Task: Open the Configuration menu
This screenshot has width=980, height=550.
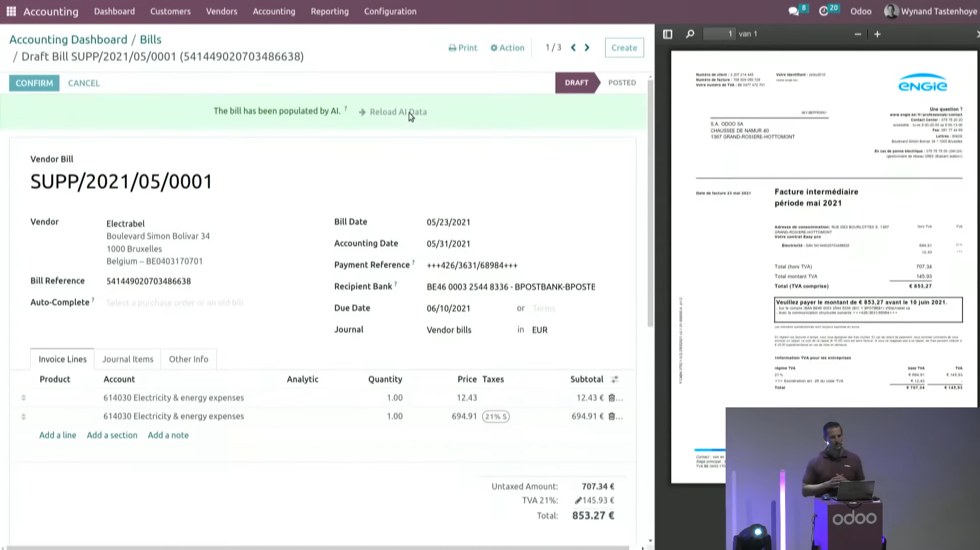Action: (390, 11)
